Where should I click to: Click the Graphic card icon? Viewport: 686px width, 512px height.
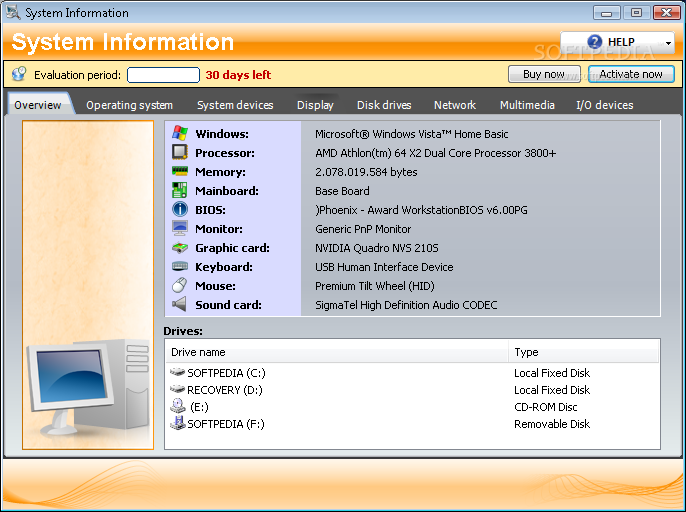[180, 248]
